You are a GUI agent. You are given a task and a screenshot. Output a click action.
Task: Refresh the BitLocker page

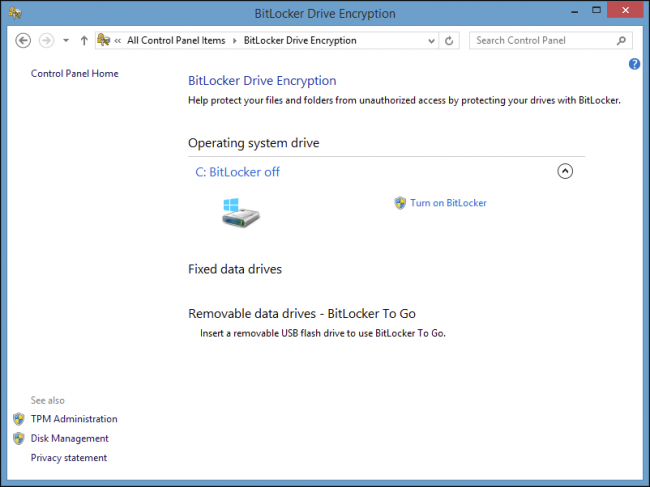point(449,41)
